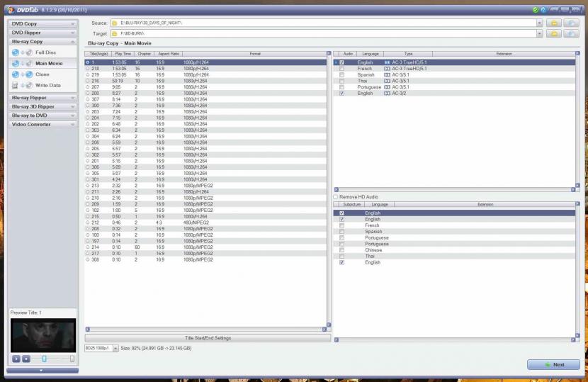Image resolution: width=588 pixels, height=382 pixels.
Task: Click the title list horizontal scrollbar
Action: click(x=206, y=329)
